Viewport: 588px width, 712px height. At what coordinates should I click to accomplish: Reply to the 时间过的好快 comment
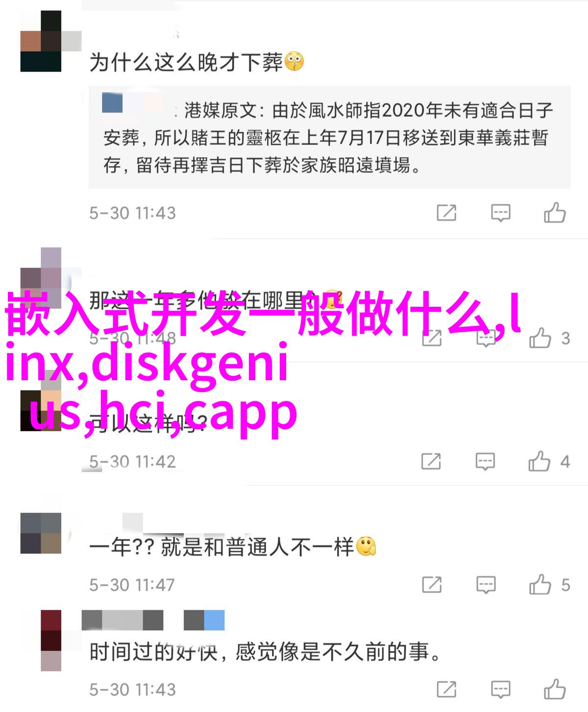tap(501, 690)
